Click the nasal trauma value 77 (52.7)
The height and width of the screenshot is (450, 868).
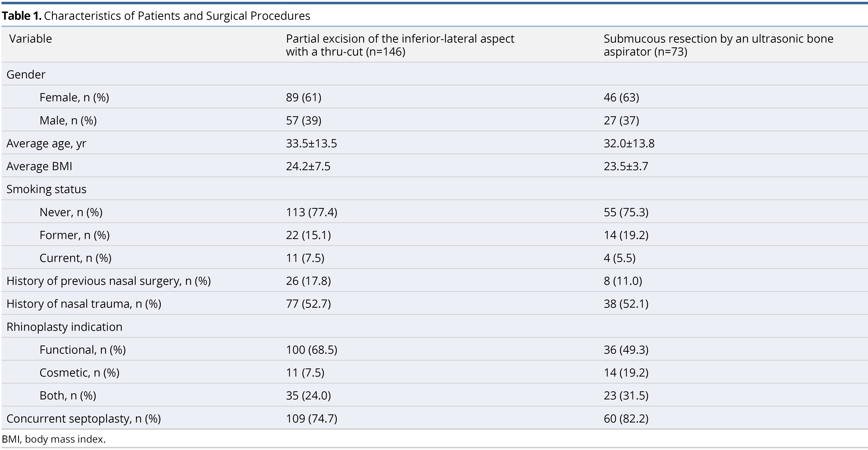click(308, 304)
